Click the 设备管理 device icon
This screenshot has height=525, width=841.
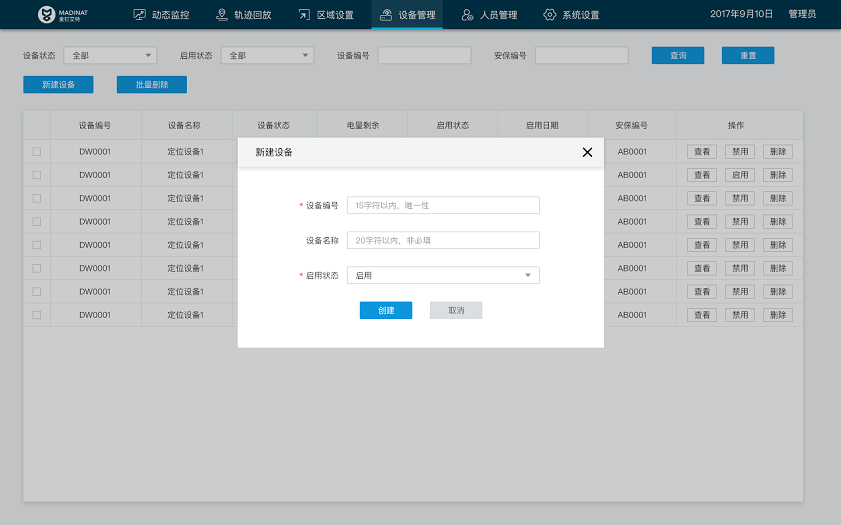click(x=386, y=15)
